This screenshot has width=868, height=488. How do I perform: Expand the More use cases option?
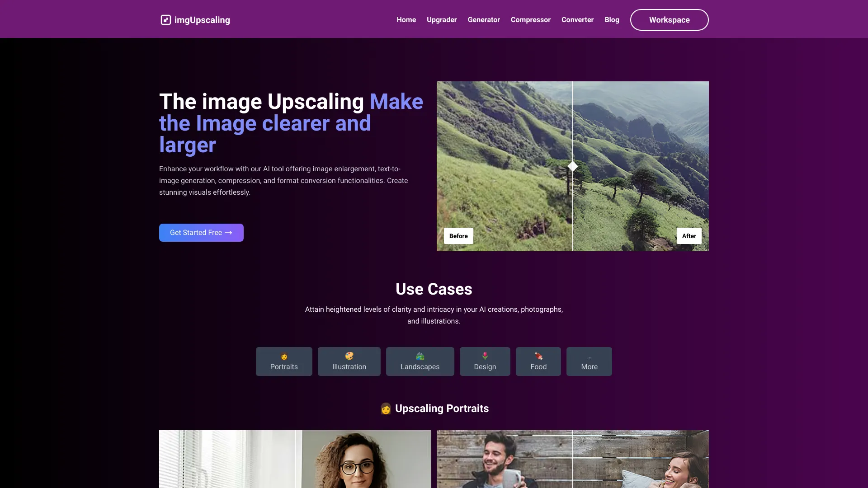pos(589,361)
